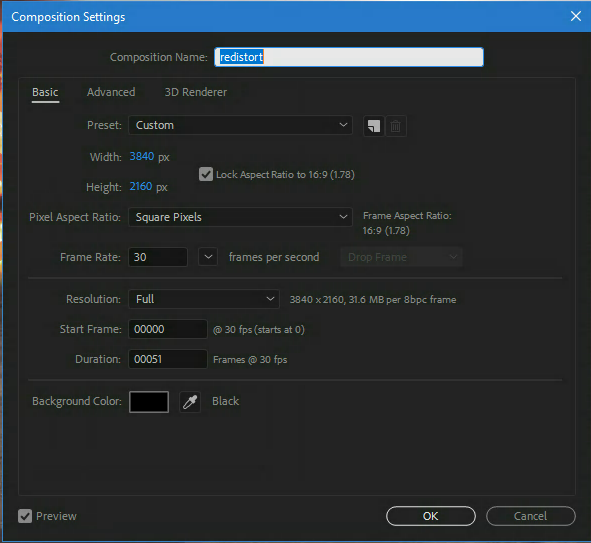Click the Composition Name text field
591x543 pixels.
coord(349,57)
